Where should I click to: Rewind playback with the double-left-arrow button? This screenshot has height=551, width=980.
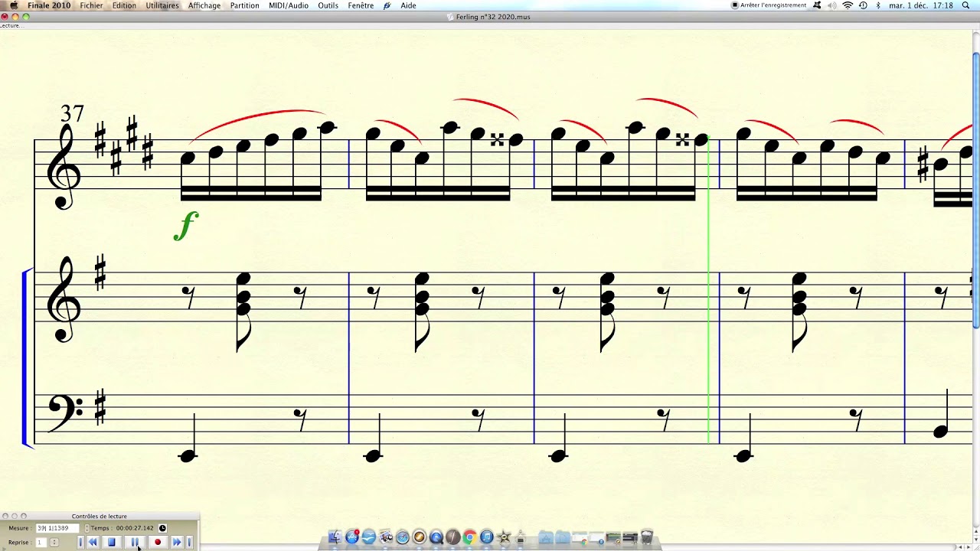tap(93, 542)
